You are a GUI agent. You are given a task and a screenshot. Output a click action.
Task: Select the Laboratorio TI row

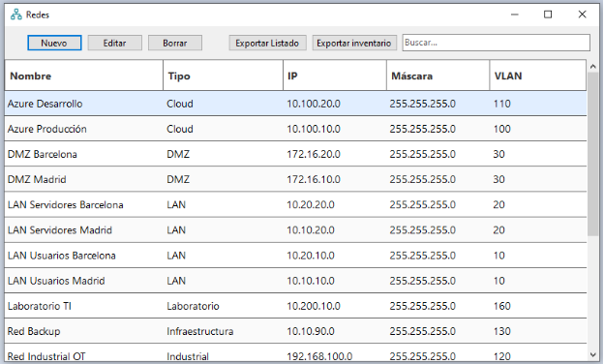[296, 306]
